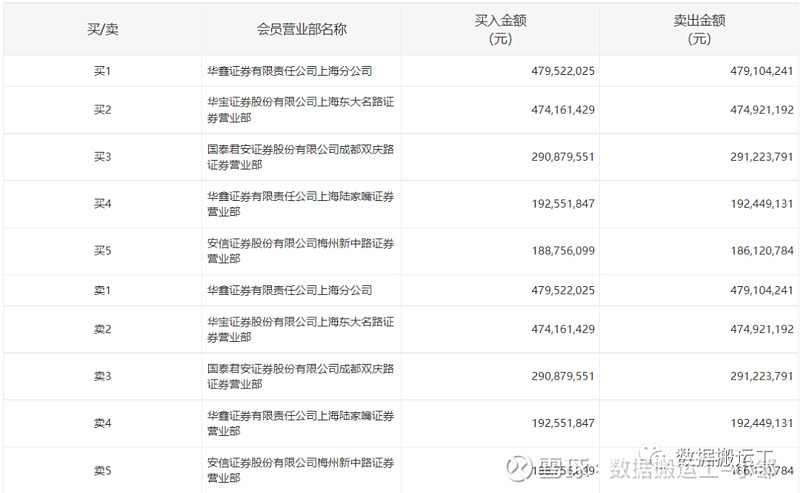800x493 pixels.
Task: Click 国泰君安成都双庆路 name in 买3 row
Action: [x=301, y=157]
